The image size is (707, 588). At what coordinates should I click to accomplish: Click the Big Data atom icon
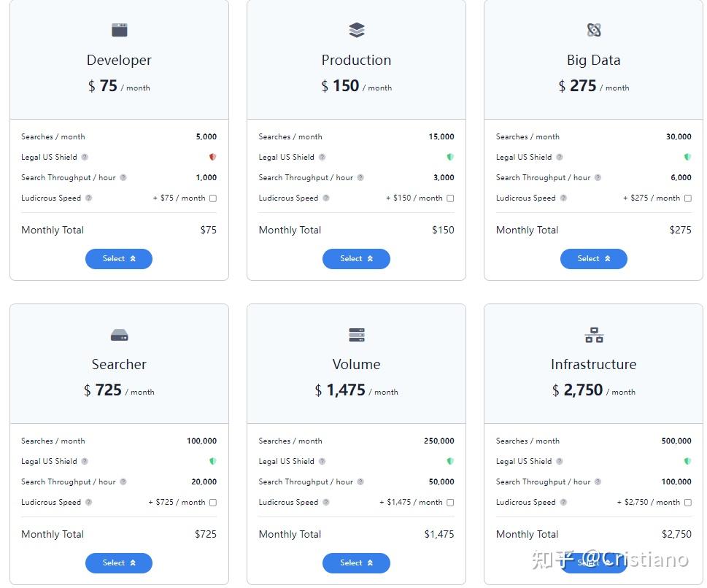pyautogui.click(x=594, y=30)
